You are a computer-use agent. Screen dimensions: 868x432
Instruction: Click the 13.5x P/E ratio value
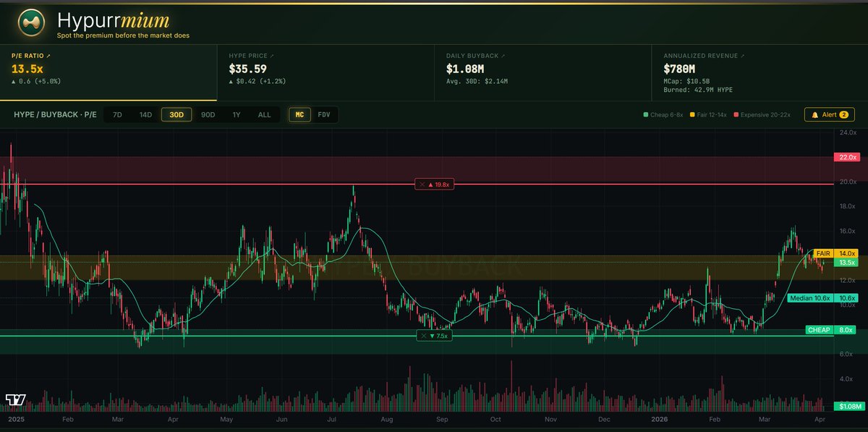[x=27, y=69]
